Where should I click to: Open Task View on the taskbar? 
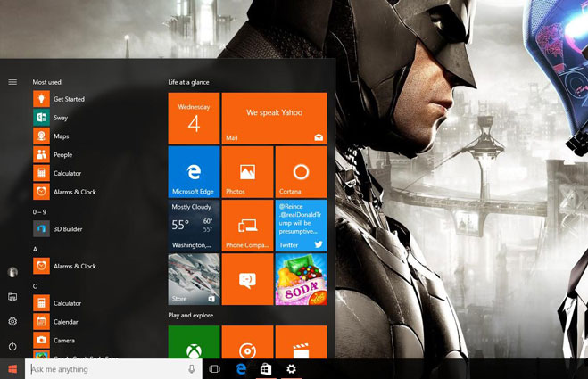click(214, 369)
